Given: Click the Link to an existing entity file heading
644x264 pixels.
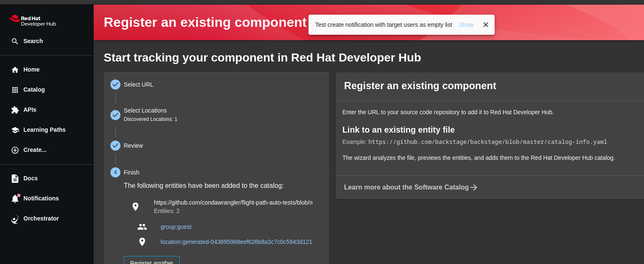Looking at the screenshot, I should coord(399,130).
